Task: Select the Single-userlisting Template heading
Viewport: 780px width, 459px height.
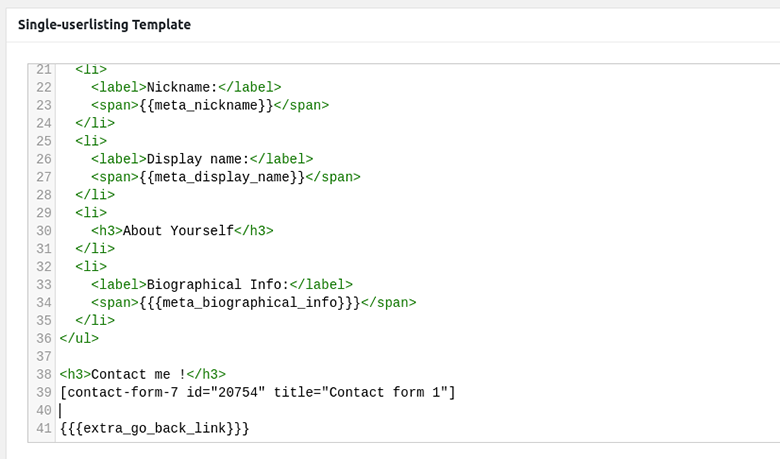Action: [104, 25]
